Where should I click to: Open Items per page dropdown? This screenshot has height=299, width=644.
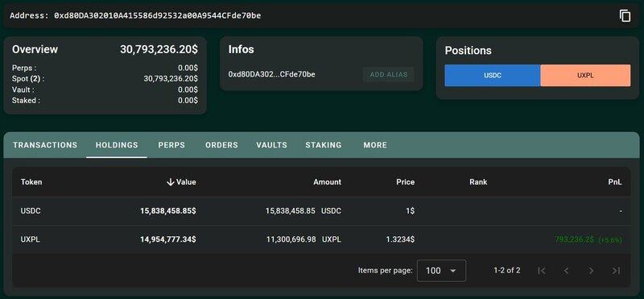[441, 271]
